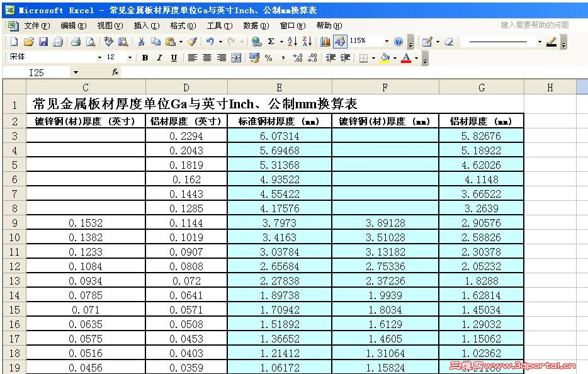Click the AutoSum sigma icon
This screenshot has width=588, height=374.
[271, 42]
